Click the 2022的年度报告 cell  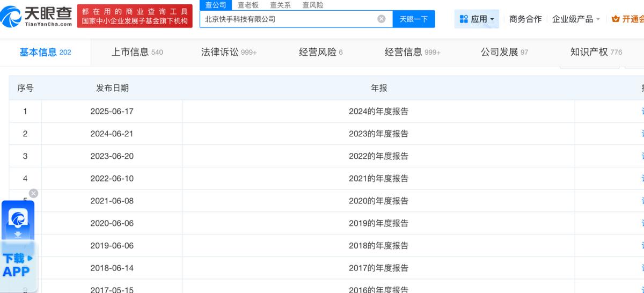click(x=379, y=156)
